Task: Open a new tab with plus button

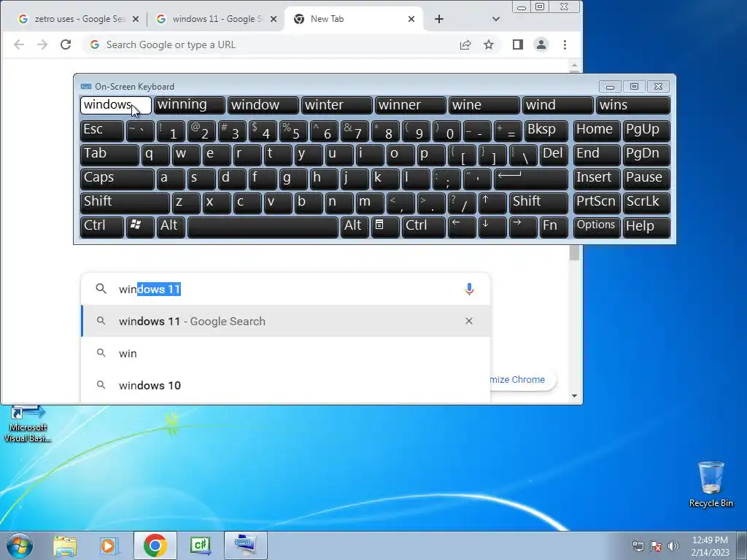Action: [x=439, y=19]
